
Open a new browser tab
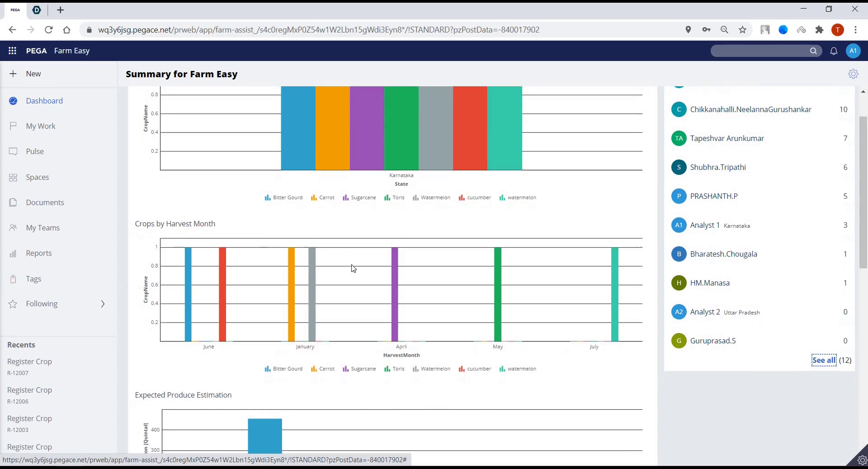point(60,10)
